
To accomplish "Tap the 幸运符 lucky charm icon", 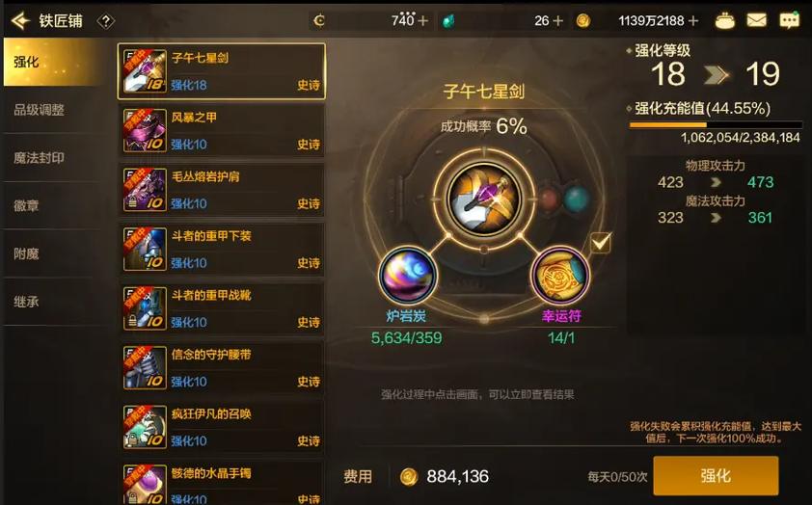I will coord(561,275).
